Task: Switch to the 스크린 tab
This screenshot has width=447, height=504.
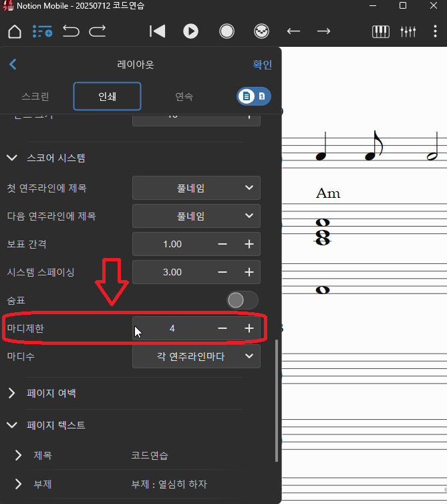Action: click(x=35, y=96)
